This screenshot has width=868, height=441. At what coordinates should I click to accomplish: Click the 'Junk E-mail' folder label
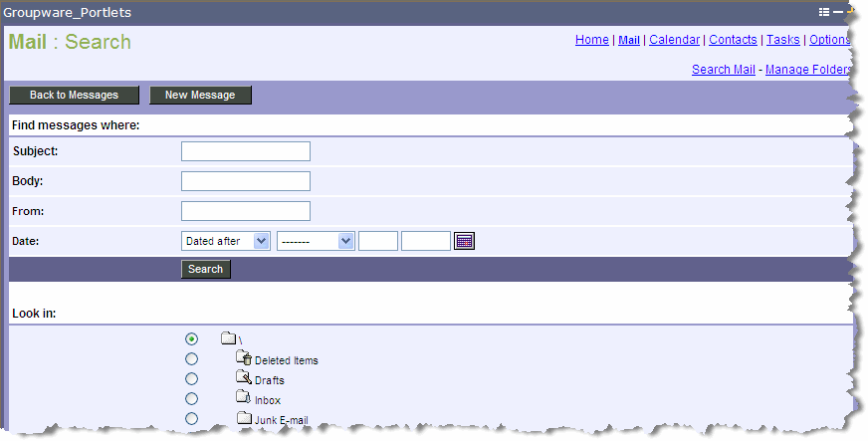click(282, 420)
